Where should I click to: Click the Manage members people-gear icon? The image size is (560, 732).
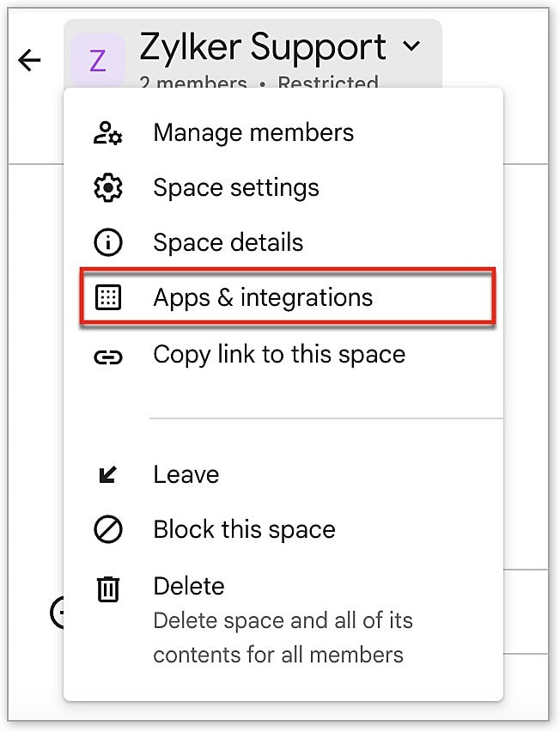tap(108, 133)
